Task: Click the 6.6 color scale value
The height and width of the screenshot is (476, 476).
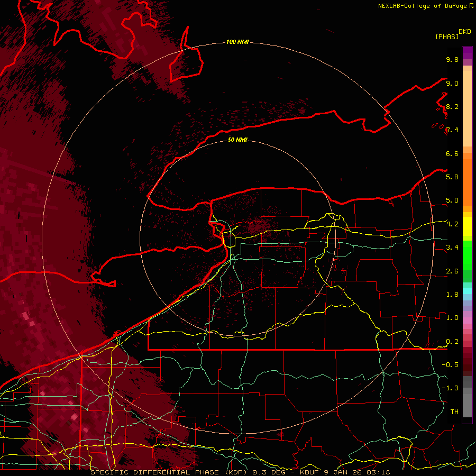Action: (x=452, y=153)
